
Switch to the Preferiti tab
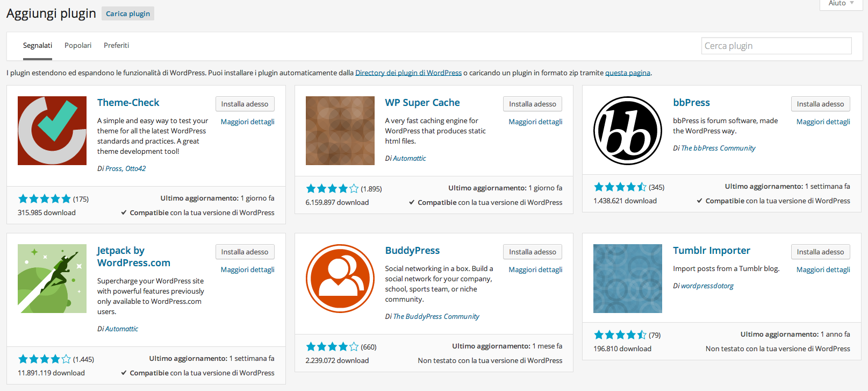pyautogui.click(x=116, y=46)
